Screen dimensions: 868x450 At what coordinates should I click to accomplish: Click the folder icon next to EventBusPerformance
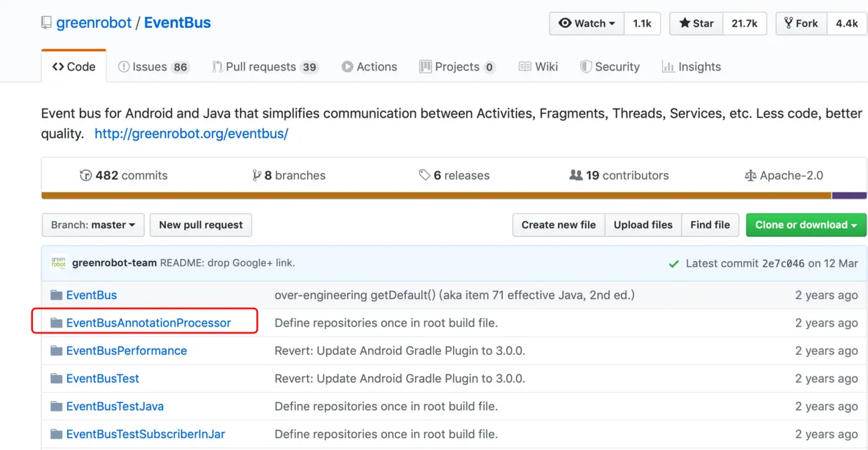point(57,351)
